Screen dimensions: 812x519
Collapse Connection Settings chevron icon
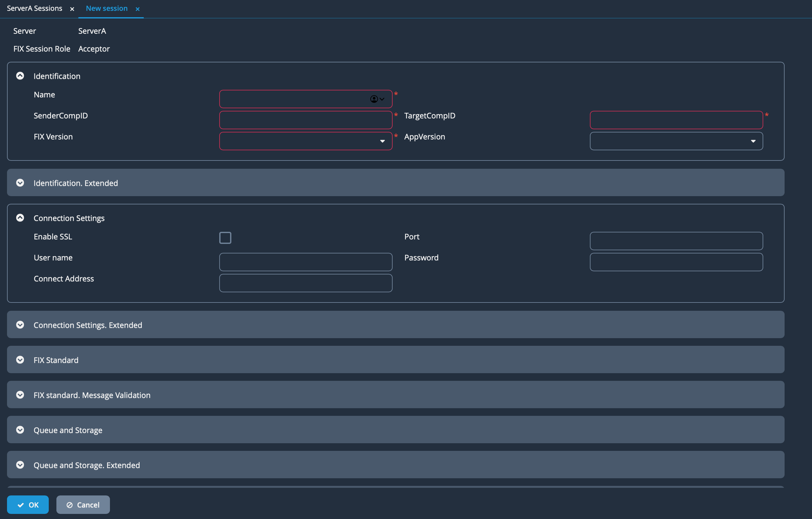tap(20, 218)
